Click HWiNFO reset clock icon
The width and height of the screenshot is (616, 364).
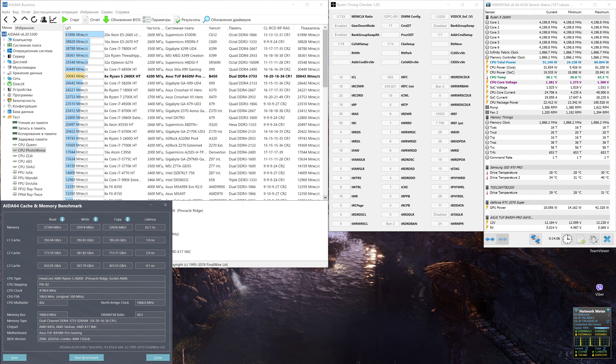click(567, 239)
